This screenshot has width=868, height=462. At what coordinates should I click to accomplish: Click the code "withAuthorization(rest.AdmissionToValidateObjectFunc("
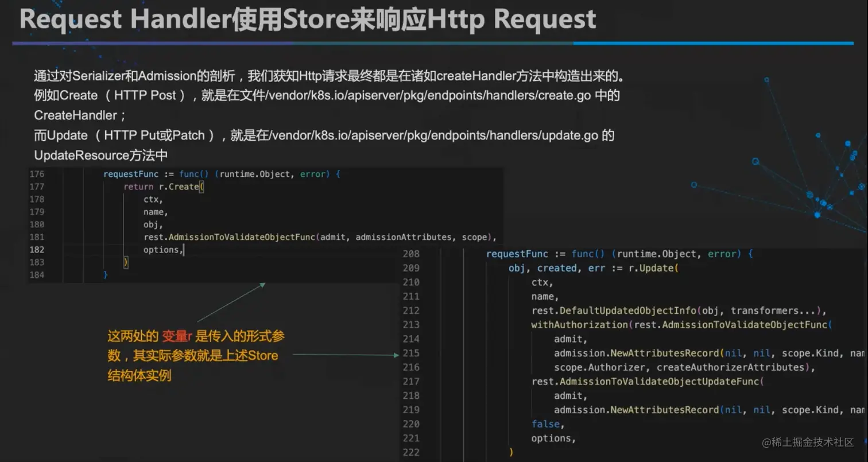coord(682,325)
